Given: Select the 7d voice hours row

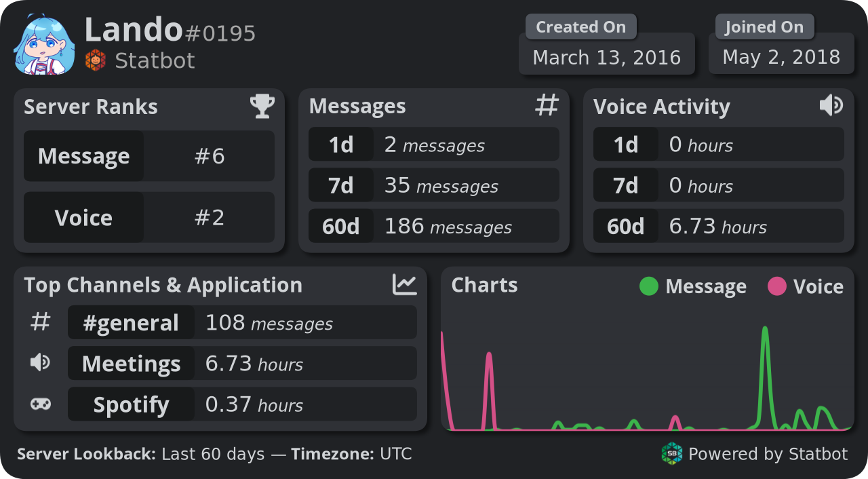Looking at the screenshot, I should click(719, 185).
